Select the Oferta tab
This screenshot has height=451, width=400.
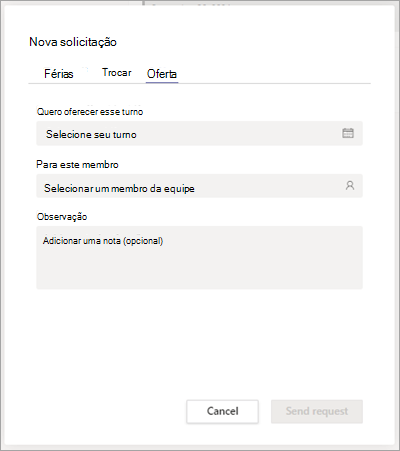point(162,74)
